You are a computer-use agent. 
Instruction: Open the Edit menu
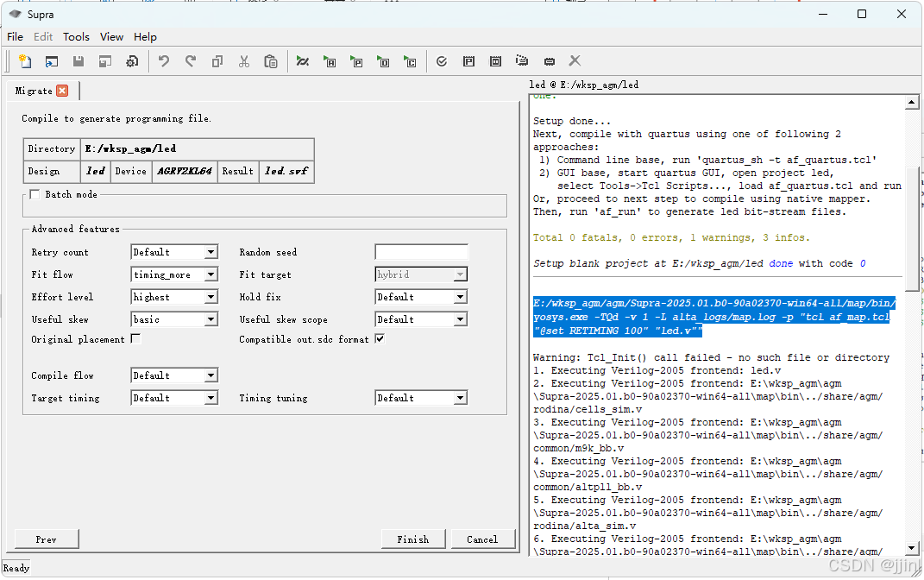coord(43,36)
